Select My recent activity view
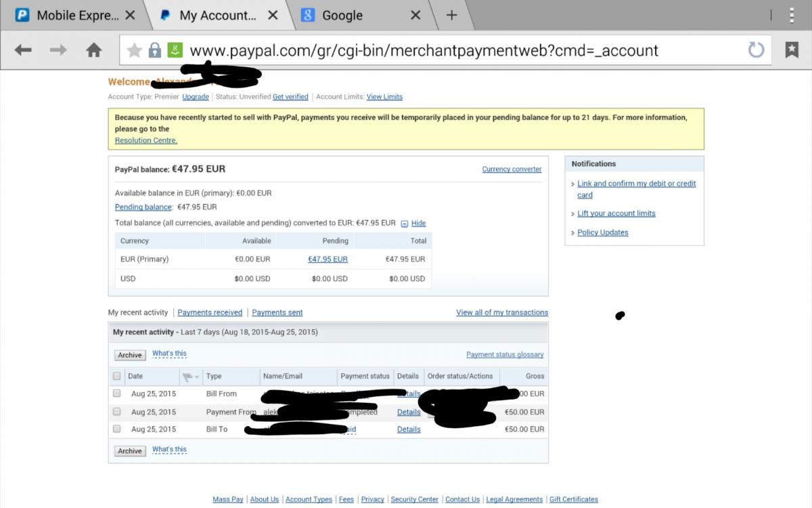 (x=138, y=313)
